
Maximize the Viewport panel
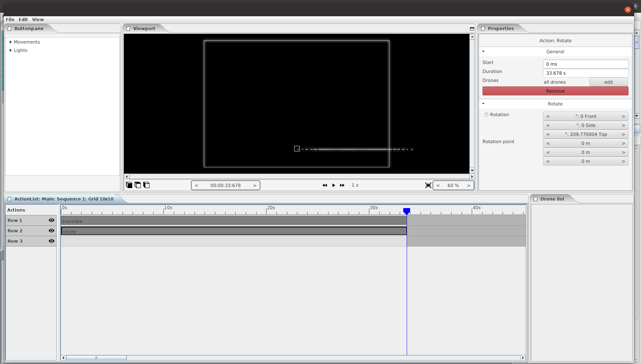point(472,29)
